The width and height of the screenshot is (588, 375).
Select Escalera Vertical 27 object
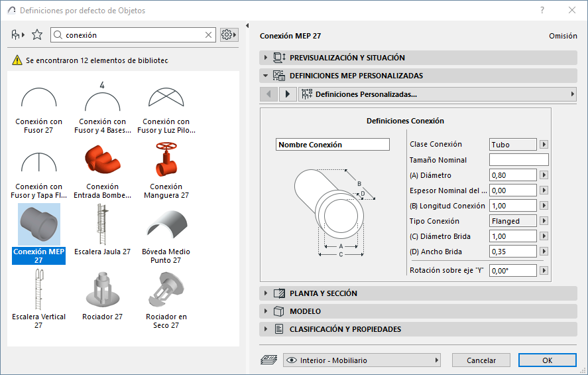click(38, 299)
